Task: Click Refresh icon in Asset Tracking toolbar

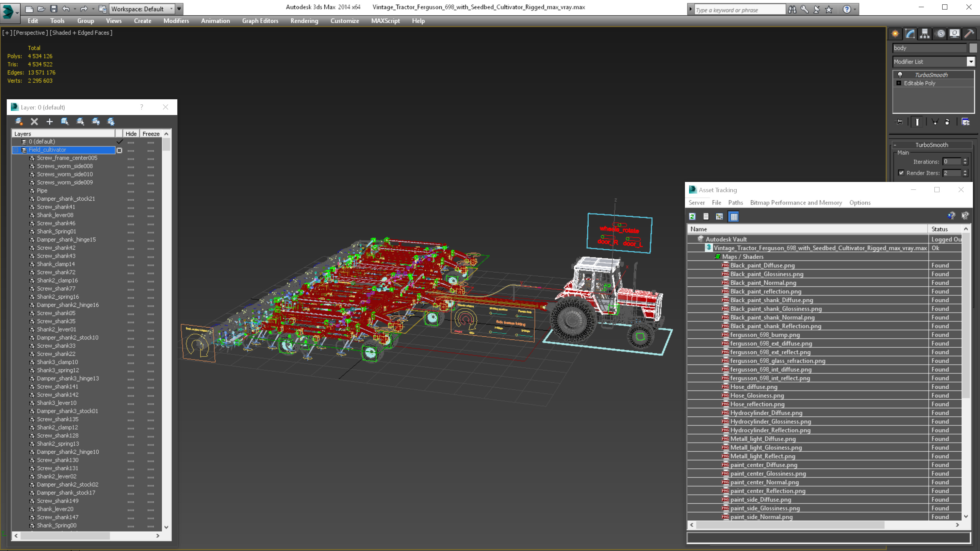Action: pos(692,216)
